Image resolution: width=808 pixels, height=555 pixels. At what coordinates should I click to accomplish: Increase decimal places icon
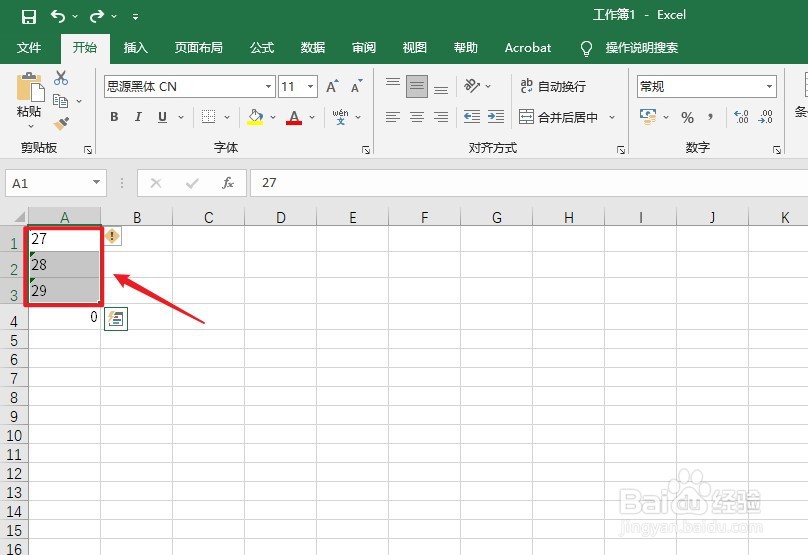coord(741,117)
